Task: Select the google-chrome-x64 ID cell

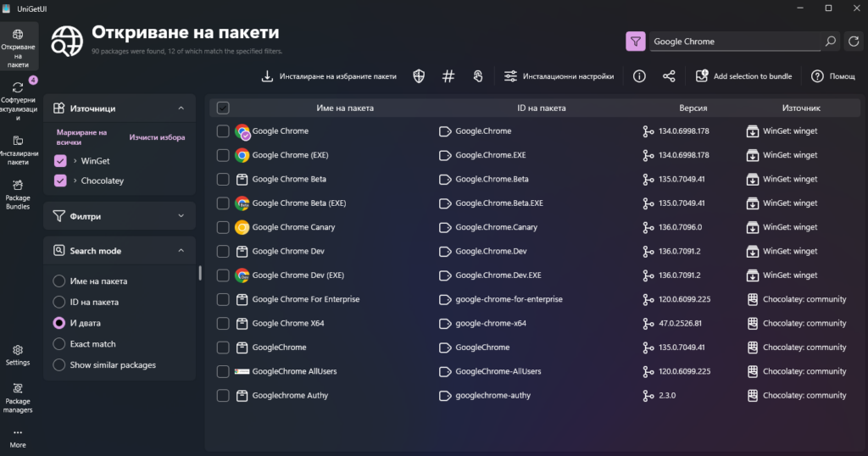Action: [491, 323]
